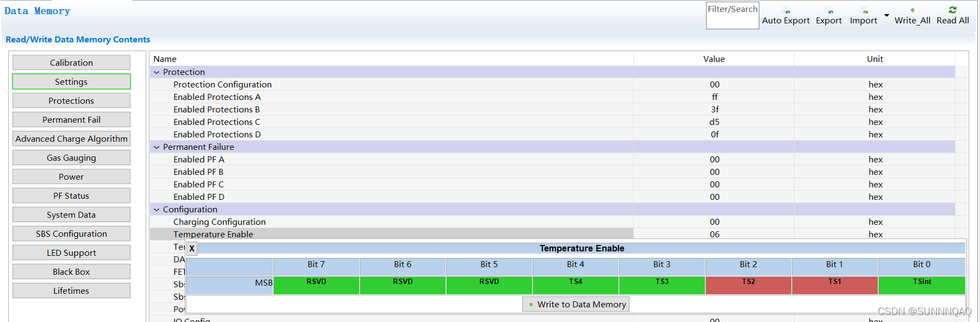Toggle the TSInt bit cell
Screen dimensions: 980x322
point(922,285)
